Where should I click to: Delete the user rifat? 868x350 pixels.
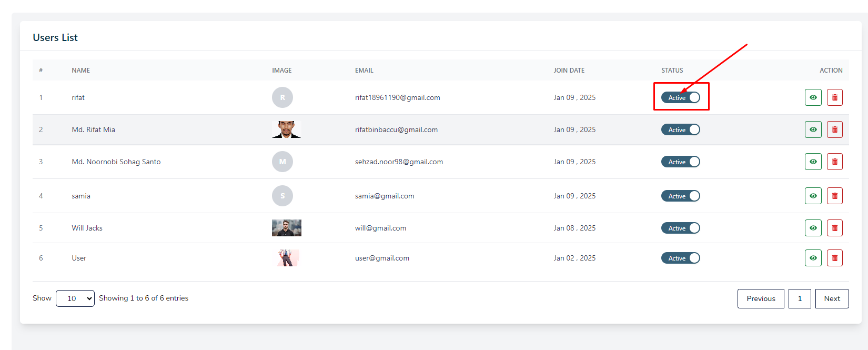(x=834, y=97)
